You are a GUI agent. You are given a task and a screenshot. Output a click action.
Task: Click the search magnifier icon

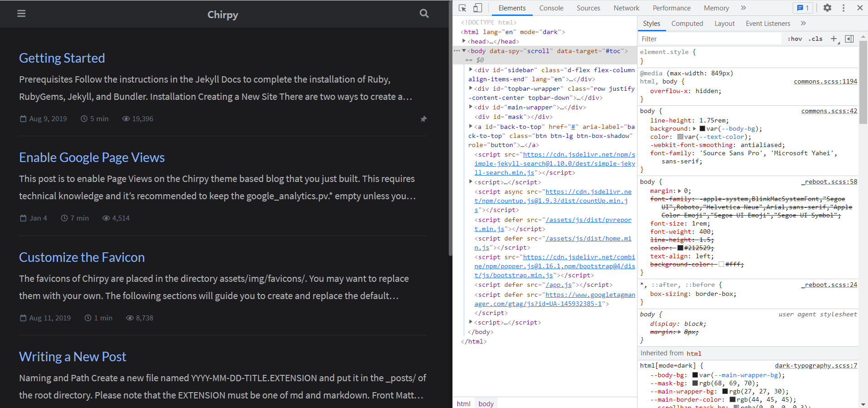click(x=424, y=14)
